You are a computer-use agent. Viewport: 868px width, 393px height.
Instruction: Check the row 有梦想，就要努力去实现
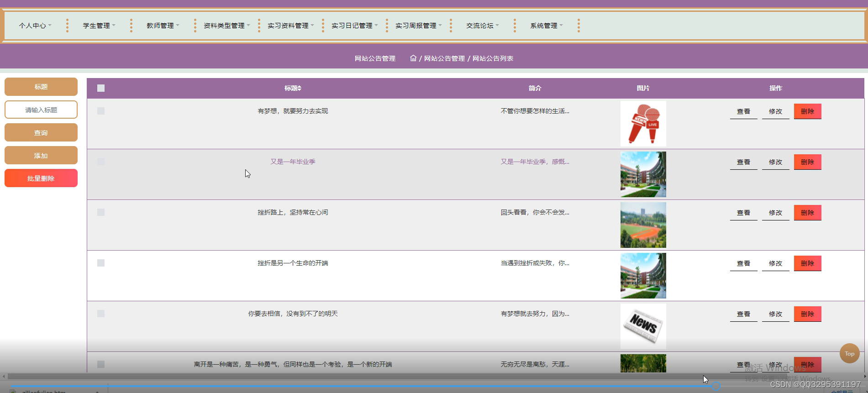click(x=101, y=111)
